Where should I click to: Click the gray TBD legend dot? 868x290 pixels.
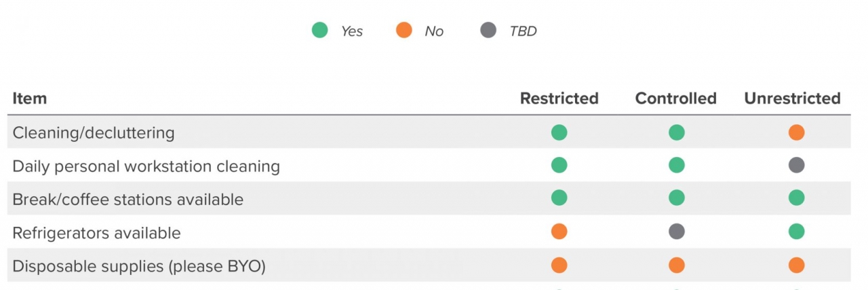488,31
